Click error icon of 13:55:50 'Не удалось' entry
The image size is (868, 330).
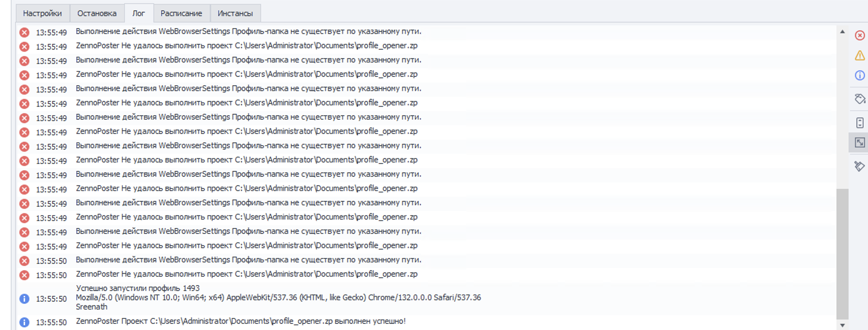pos(24,275)
